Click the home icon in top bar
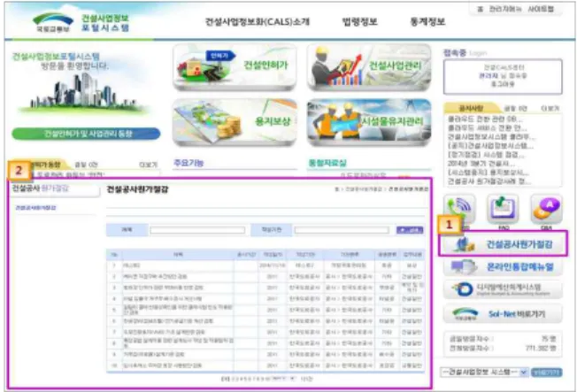 pyautogui.click(x=480, y=9)
